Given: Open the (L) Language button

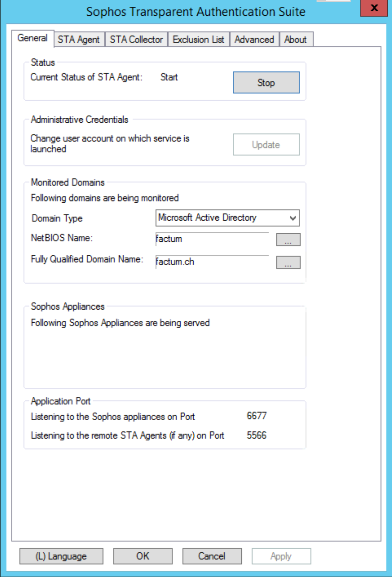Looking at the screenshot, I should [x=61, y=556].
